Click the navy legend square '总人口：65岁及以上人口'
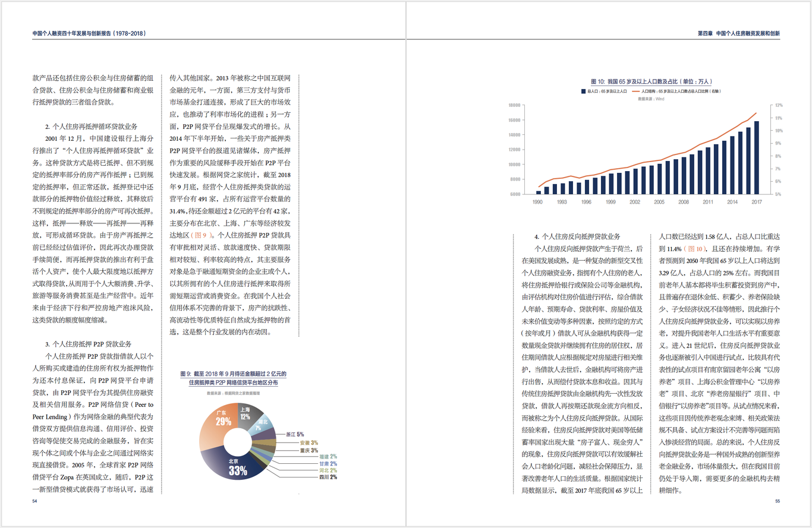812x528 pixels. point(583,91)
